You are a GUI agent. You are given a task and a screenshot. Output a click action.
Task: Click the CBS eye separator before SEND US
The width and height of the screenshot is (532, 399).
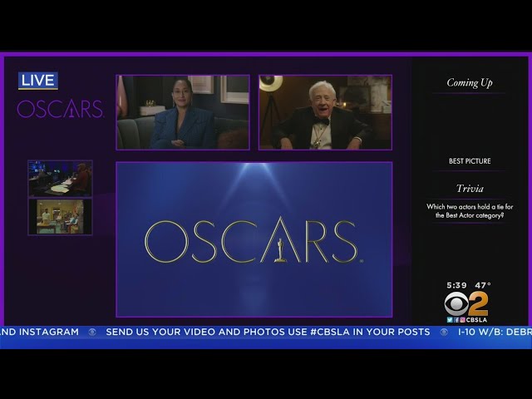[x=92, y=332]
